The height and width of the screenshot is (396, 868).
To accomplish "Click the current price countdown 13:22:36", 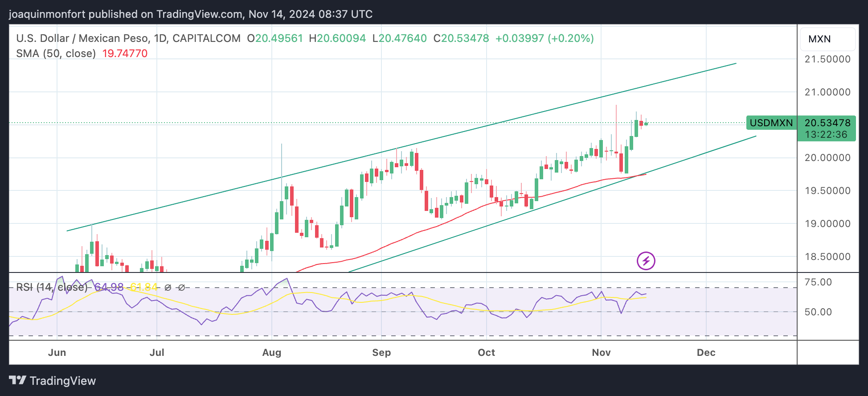I will point(826,135).
